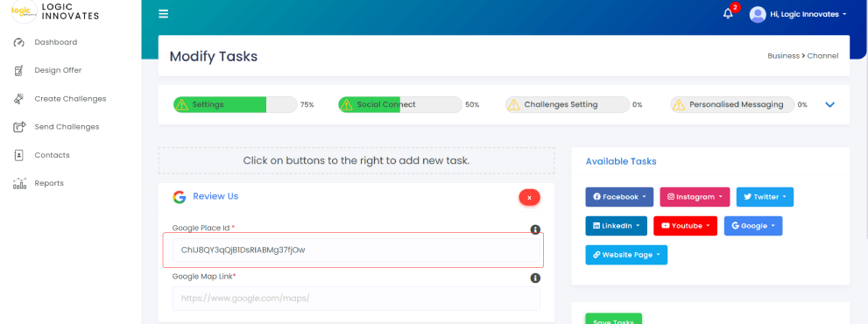Remove Review Us task with red x
Image resolution: width=868 pixels, height=324 pixels.
coord(529,197)
